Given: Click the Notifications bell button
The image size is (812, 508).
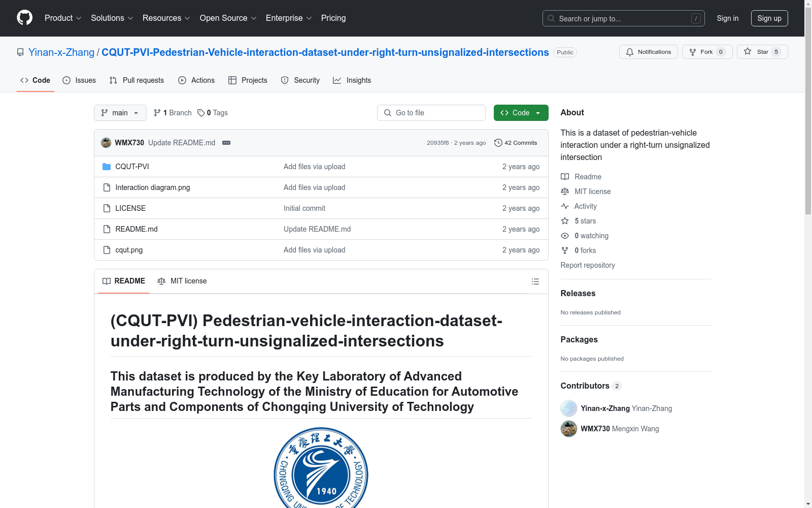Looking at the screenshot, I should pos(648,52).
